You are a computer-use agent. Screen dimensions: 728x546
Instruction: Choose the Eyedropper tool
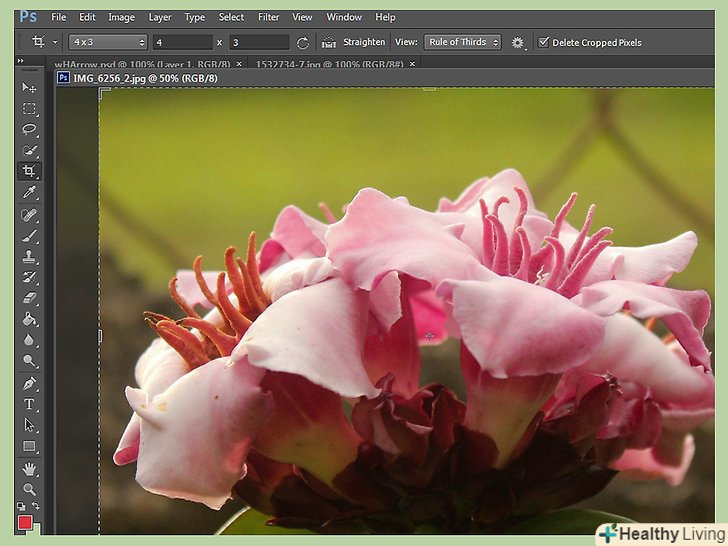(x=29, y=192)
